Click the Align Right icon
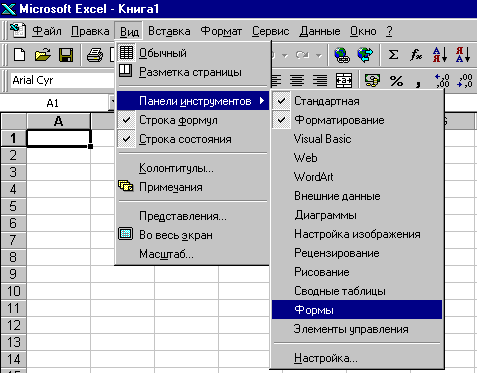This screenshot has height=373, width=477. [x=320, y=80]
